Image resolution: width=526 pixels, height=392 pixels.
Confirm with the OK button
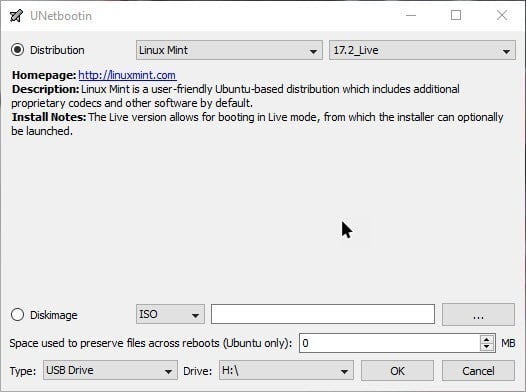click(397, 371)
